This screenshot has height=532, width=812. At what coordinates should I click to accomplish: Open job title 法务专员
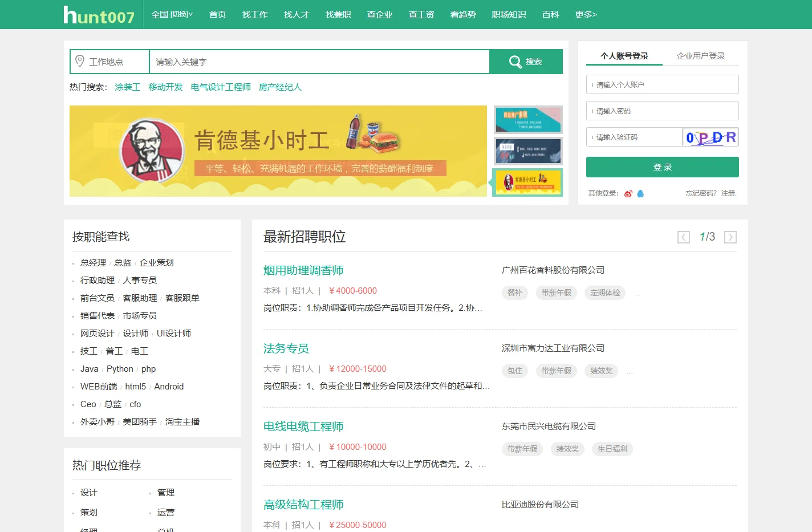pos(286,348)
